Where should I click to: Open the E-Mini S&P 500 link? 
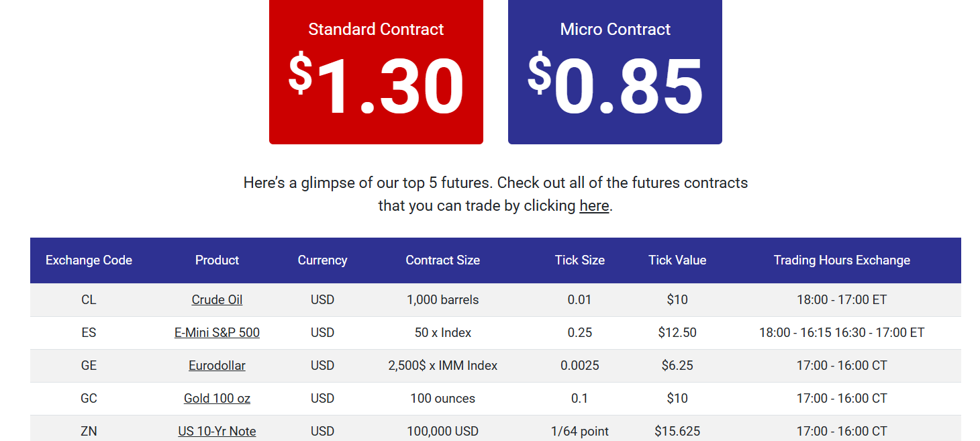(217, 333)
